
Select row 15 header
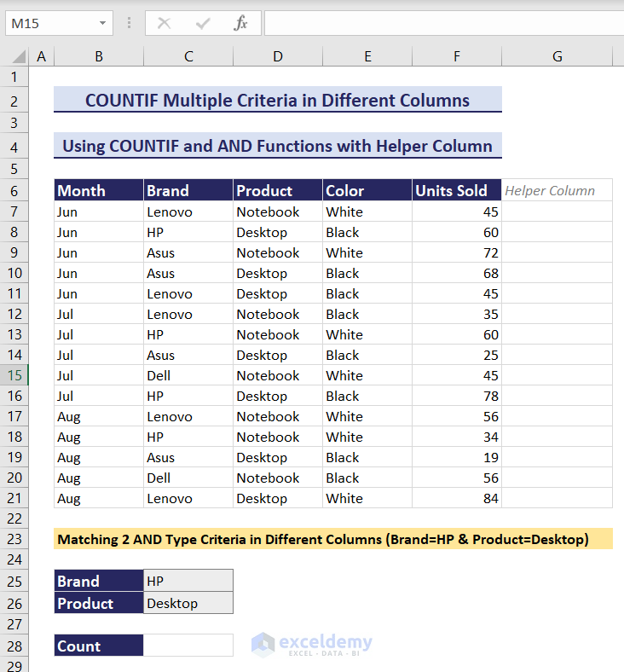pos(14,375)
